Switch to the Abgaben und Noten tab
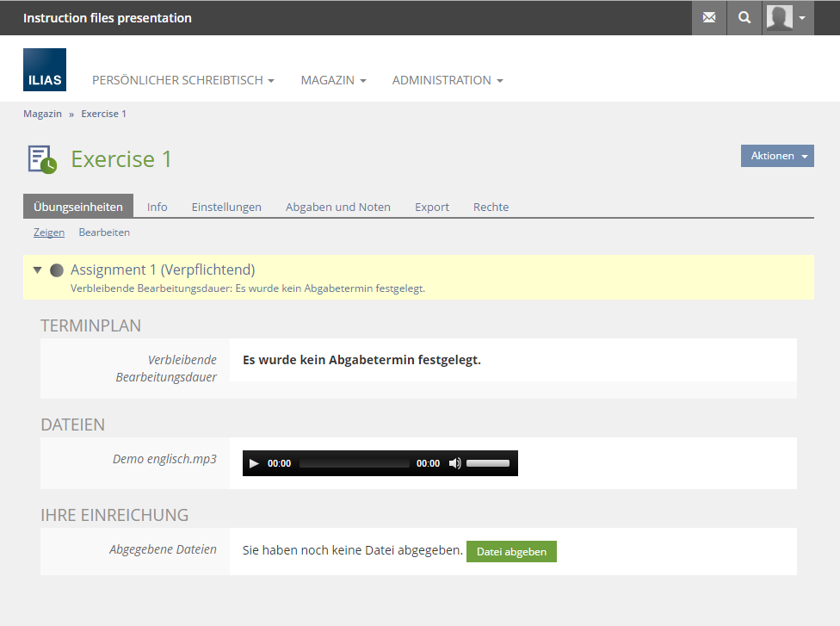Screen dimensions: 840x626 pos(337,207)
